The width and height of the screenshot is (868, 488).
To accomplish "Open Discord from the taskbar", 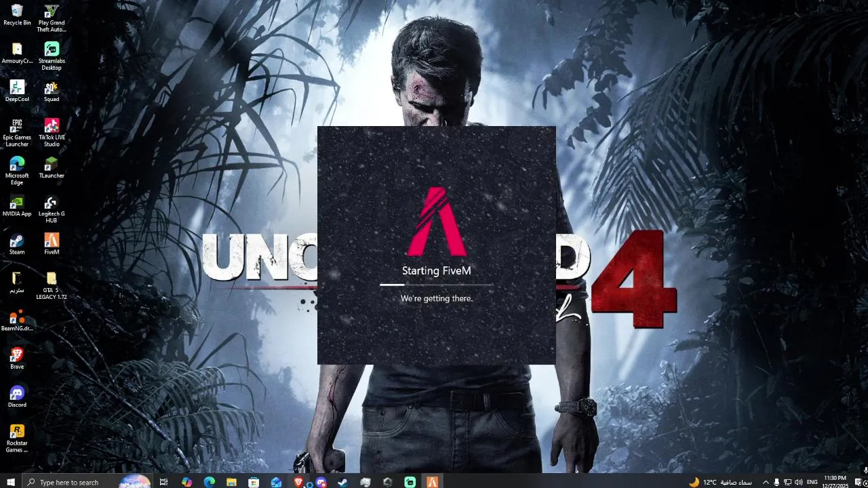I will click(x=321, y=482).
